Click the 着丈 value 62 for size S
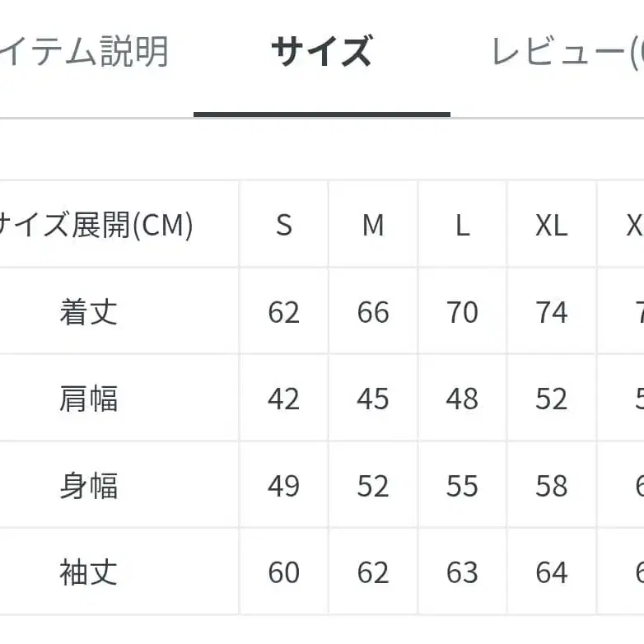 (284, 312)
